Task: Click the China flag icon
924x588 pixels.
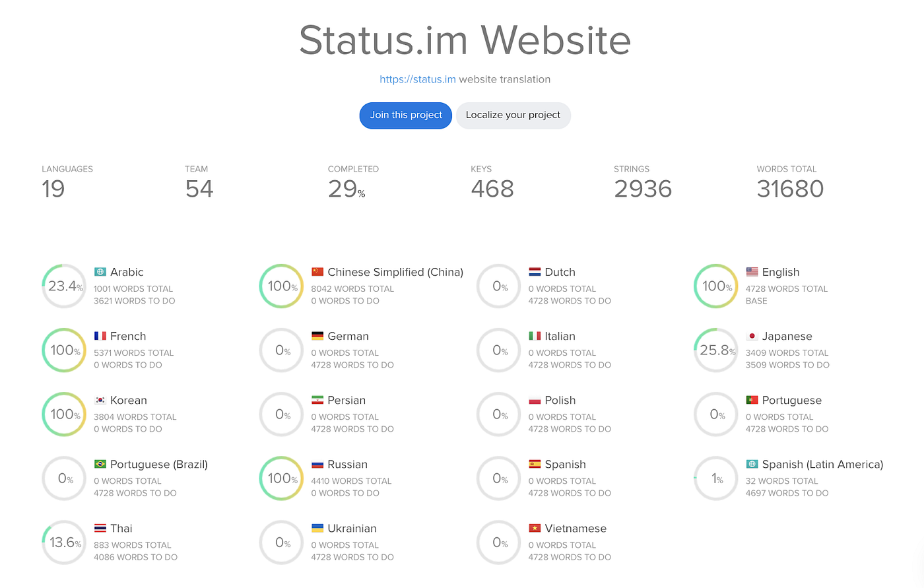Action: tap(317, 272)
